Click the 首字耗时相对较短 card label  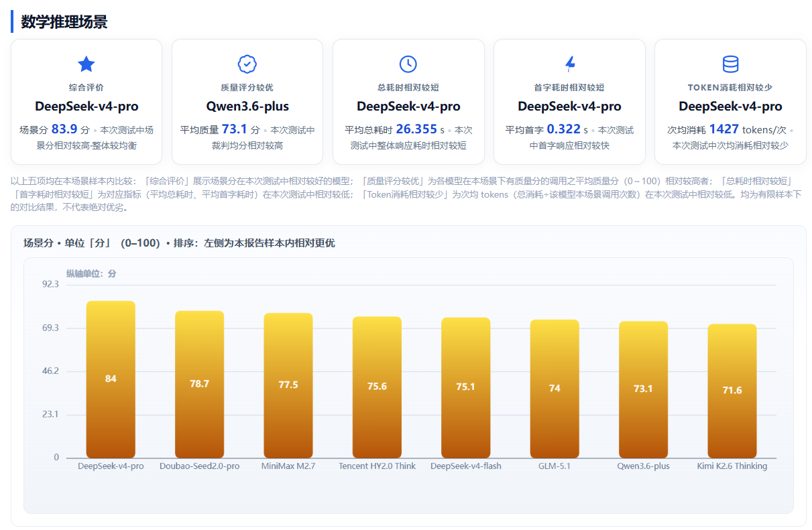point(569,88)
